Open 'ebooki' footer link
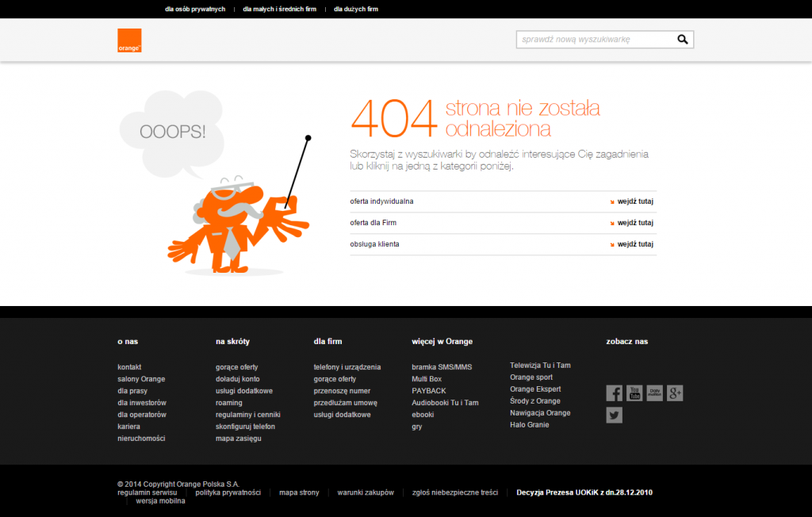Screen dimensions: 812x517 [423, 415]
